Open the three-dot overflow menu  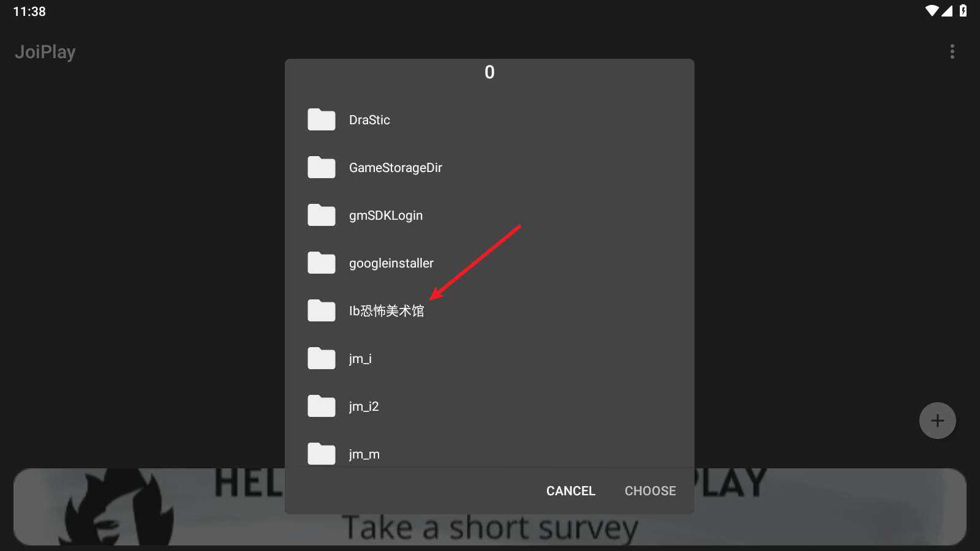pos(952,51)
